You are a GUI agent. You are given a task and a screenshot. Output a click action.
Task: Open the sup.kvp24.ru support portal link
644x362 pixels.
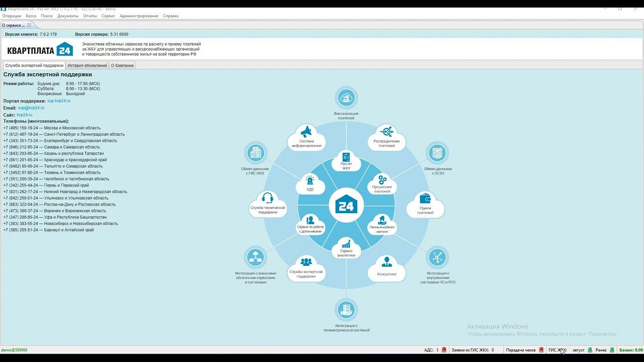[59, 101]
